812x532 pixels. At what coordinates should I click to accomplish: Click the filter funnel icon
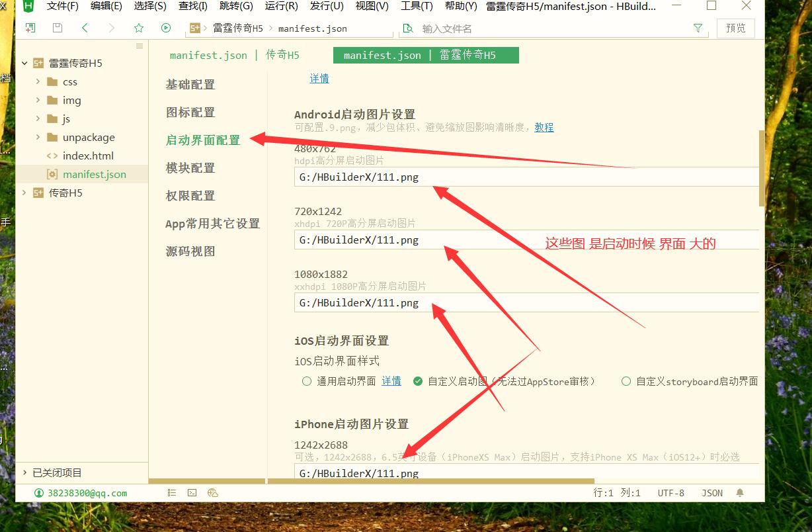698,28
